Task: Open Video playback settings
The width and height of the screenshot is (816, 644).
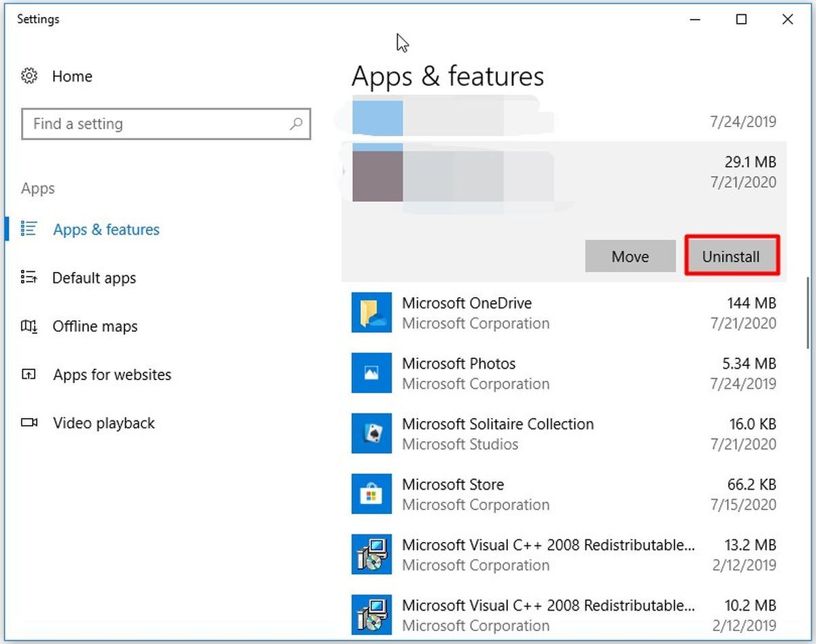Action: [x=104, y=423]
